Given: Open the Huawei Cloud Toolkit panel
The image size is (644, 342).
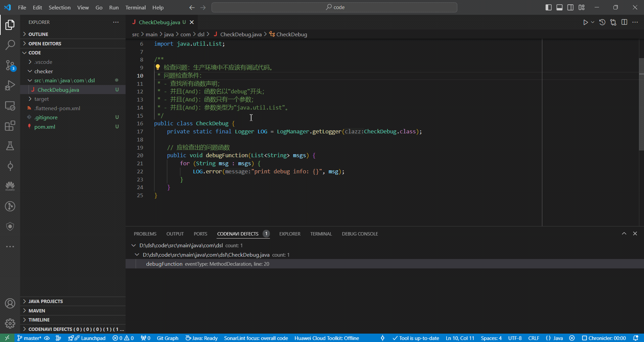Looking at the screenshot, I should coord(10,186).
